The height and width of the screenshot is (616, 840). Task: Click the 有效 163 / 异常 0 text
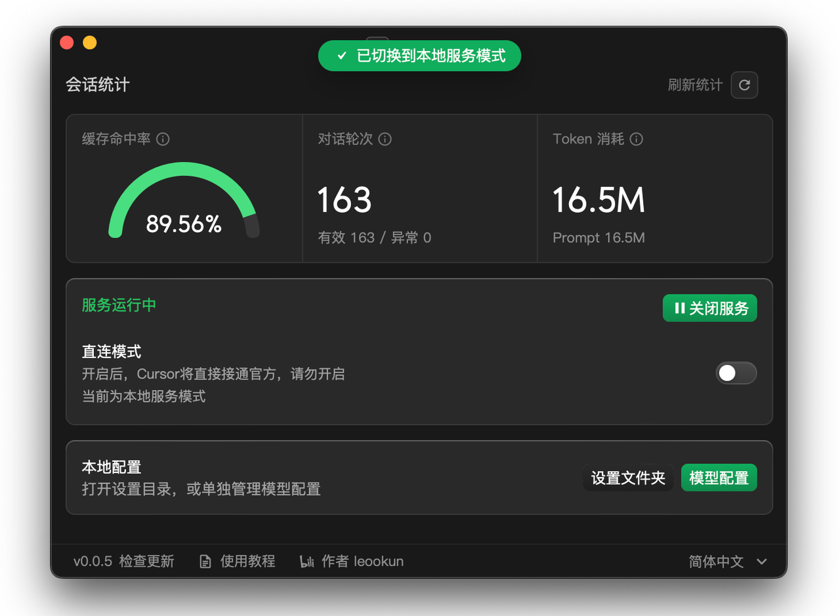(375, 237)
